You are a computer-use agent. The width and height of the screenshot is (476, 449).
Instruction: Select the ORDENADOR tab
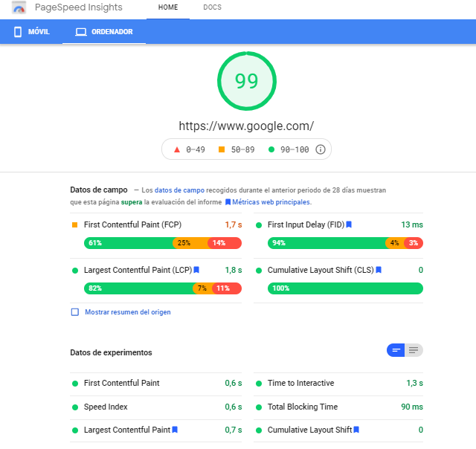tap(104, 31)
